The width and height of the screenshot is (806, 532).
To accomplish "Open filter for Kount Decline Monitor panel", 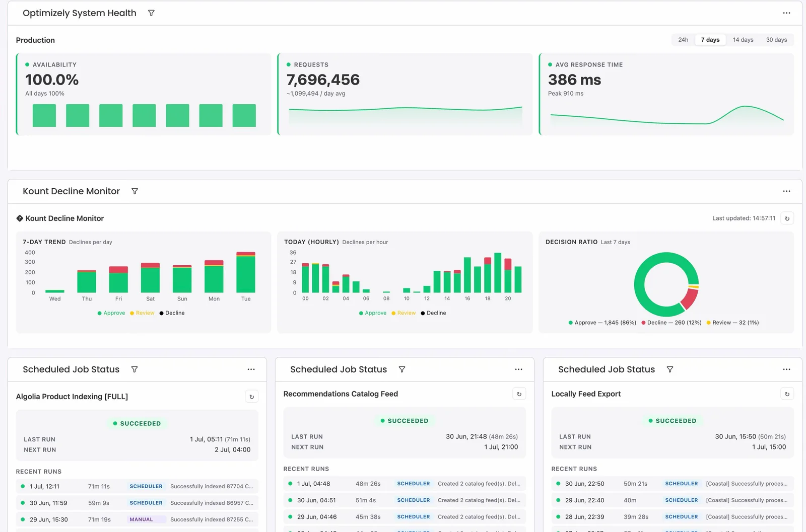I will [x=135, y=191].
